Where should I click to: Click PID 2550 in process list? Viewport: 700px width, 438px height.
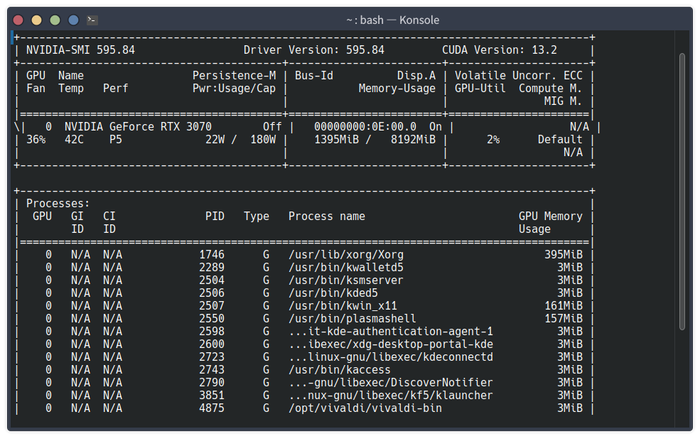(x=212, y=319)
